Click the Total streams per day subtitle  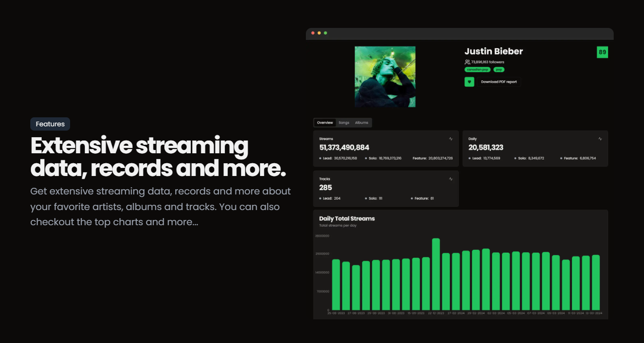point(338,226)
